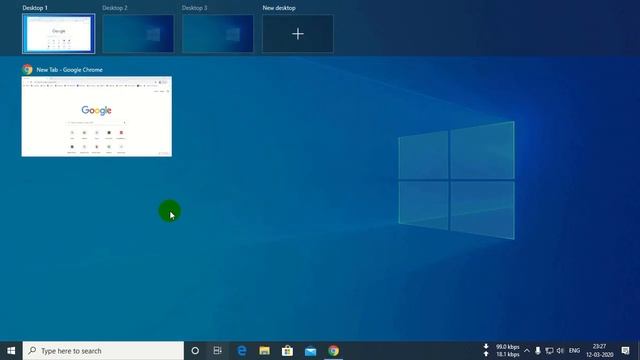Screen dimensions: 640x360
Task: Switch to the Desktop 2 thumbnail
Action: click(138, 34)
